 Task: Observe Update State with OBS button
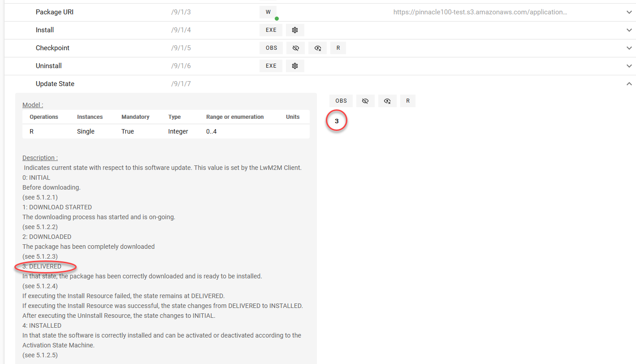pyautogui.click(x=341, y=101)
